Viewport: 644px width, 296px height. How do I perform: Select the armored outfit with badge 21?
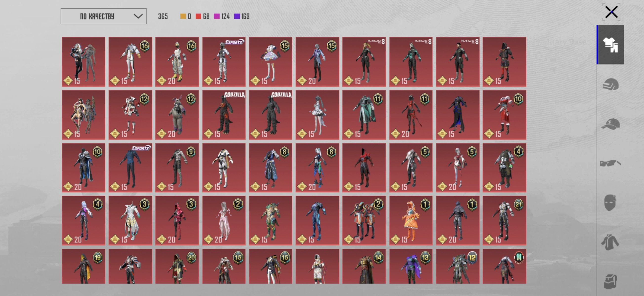(x=504, y=220)
